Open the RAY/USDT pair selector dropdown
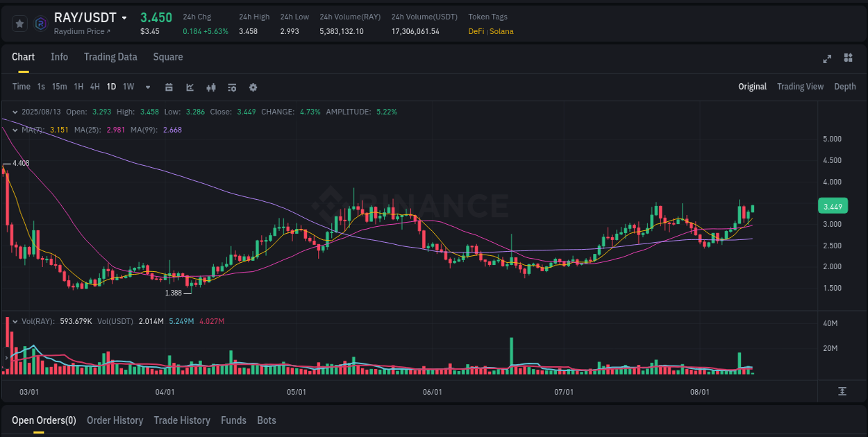This screenshot has height=437, width=868. (124, 17)
